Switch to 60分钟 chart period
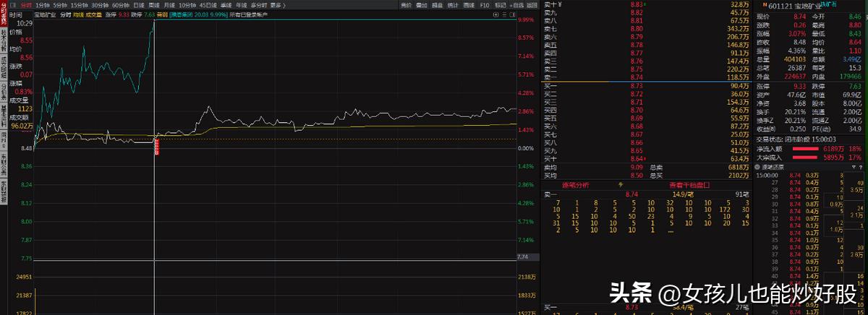 click(x=120, y=5)
